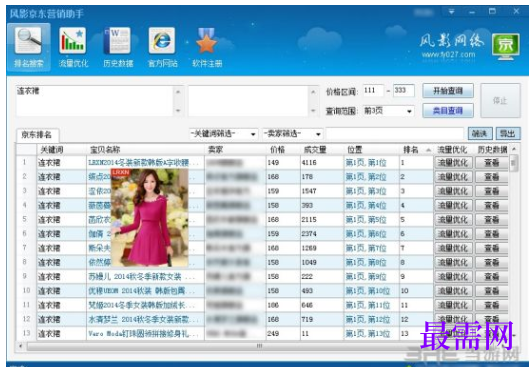
Task: Sort by the 关键词 column header
Action: tap(61, 150)
